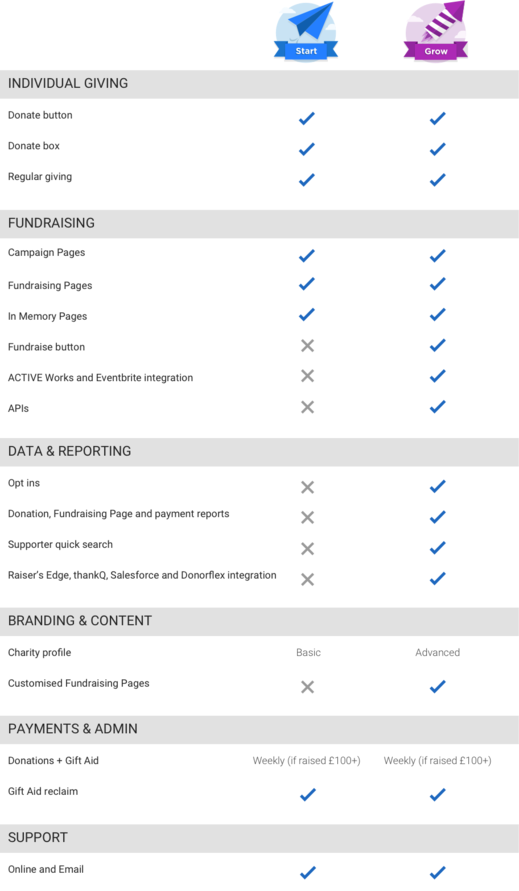Click the Grow checkmark for Customised Fundraising Pages

point(437,686)
